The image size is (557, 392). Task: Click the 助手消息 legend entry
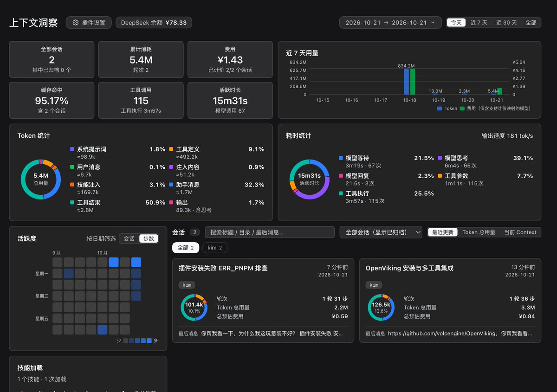coord(217,189)
